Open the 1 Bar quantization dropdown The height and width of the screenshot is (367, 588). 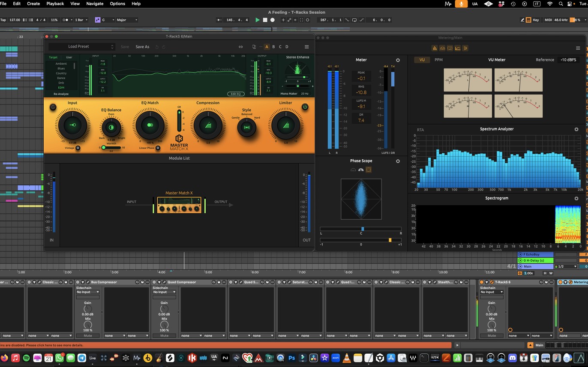(81, 20)
